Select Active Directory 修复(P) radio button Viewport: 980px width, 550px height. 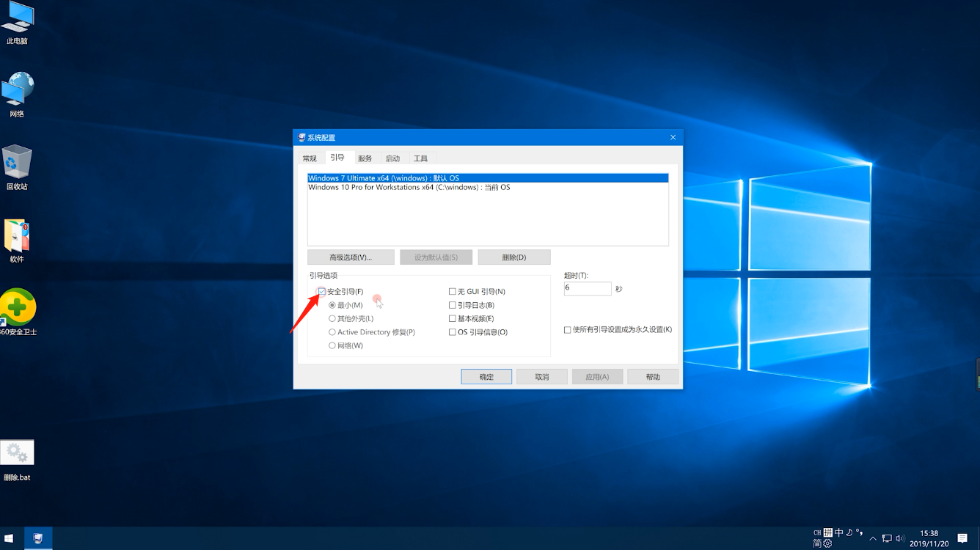click(332, 332)
